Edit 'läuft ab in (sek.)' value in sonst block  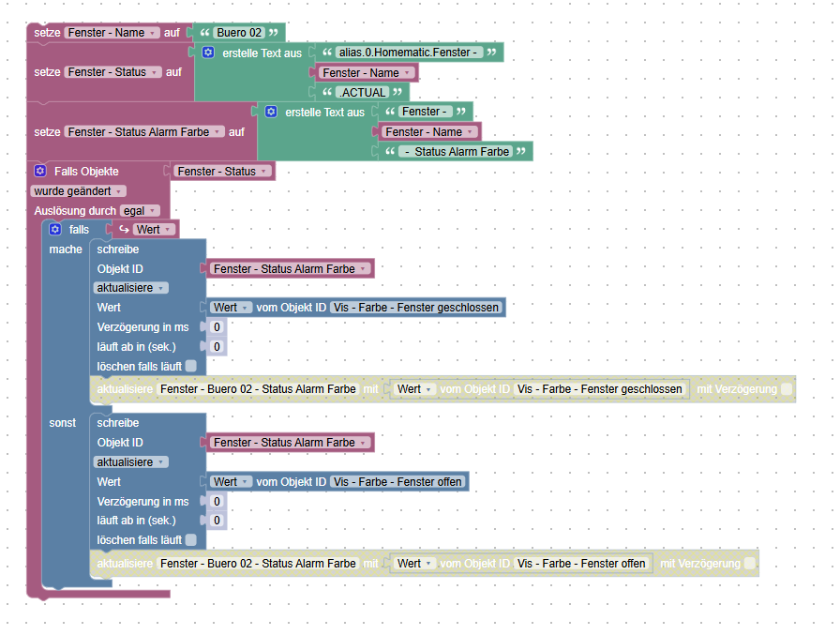click(217, 521)
